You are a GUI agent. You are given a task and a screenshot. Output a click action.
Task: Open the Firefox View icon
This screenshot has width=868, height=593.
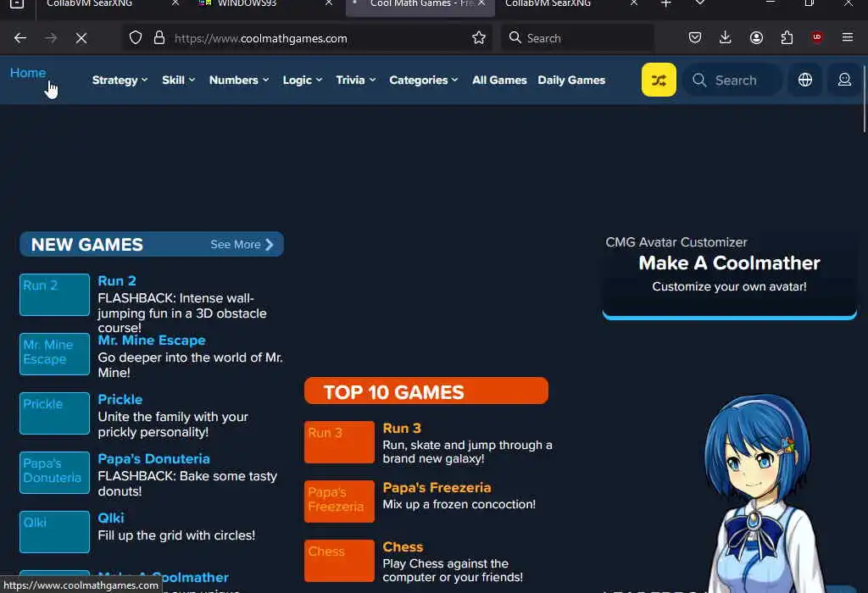click(x=17, y=4)
